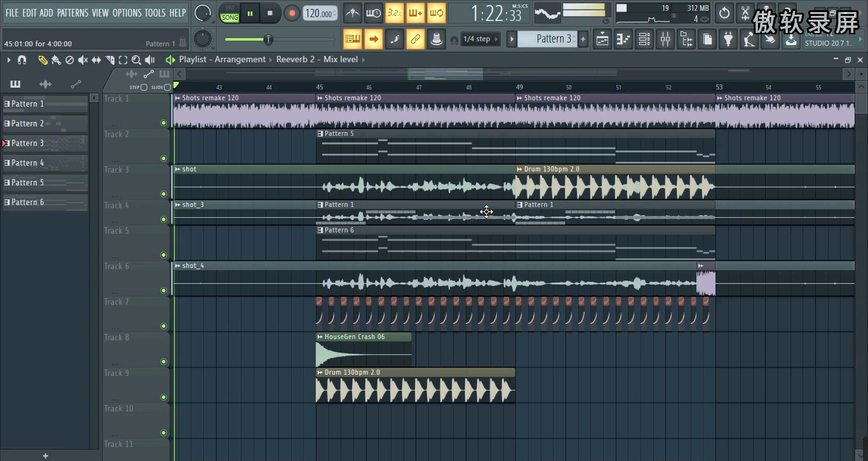Mute Track 7 using its green light
Screen dimensions: 868x461
[163, 326]
